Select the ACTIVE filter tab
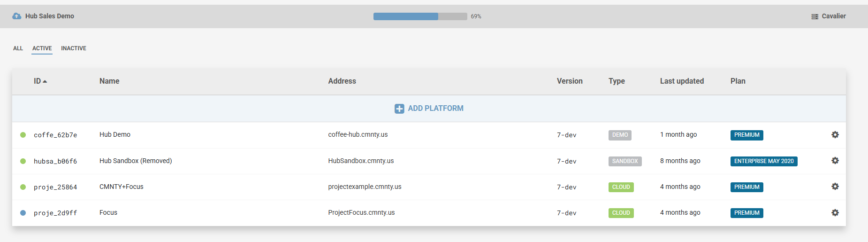The height and width of the screenshot is (242, 868). (42, 48)
